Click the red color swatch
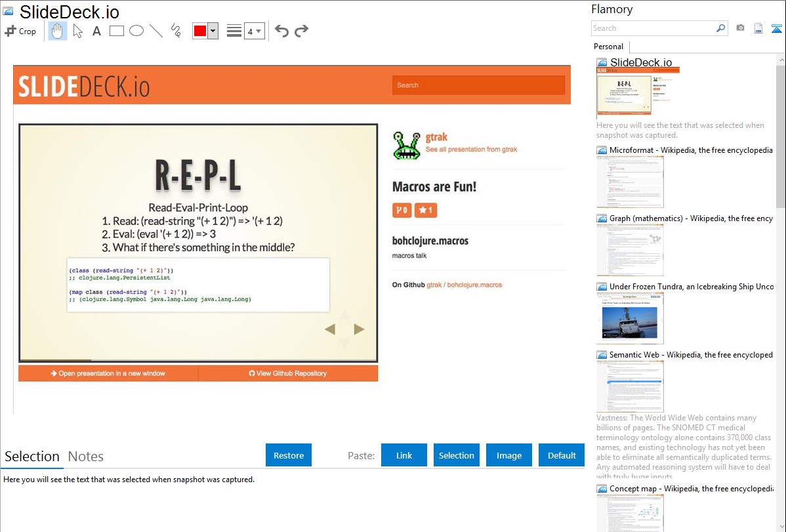The width and height of the screenshot is (786, 532). pos(200,31)
